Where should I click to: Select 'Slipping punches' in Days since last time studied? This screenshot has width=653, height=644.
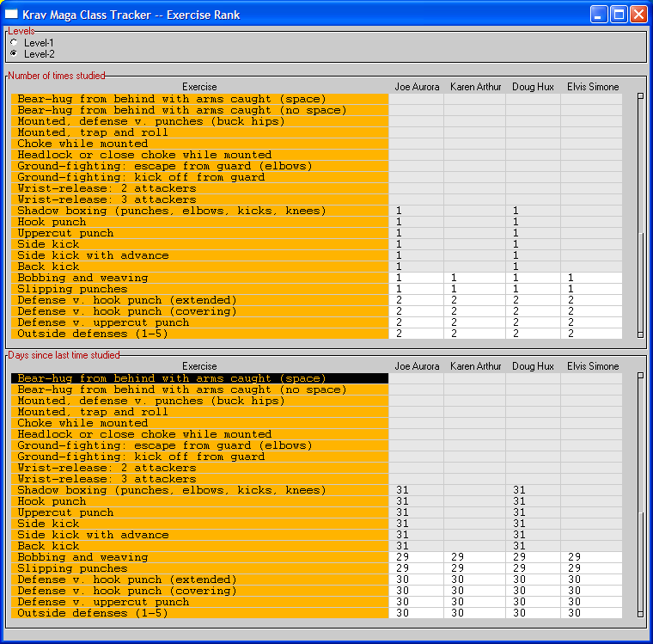coord(199,568)
